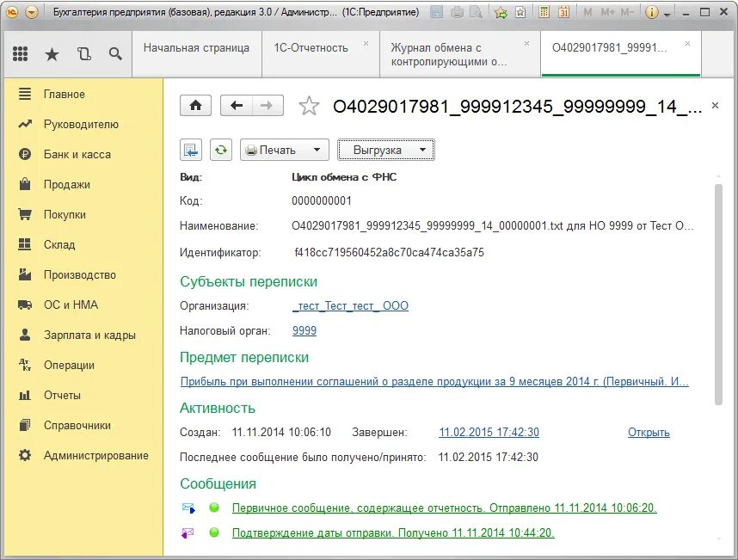
Task: Open the Администрирование section
Action: pos(82,456)
